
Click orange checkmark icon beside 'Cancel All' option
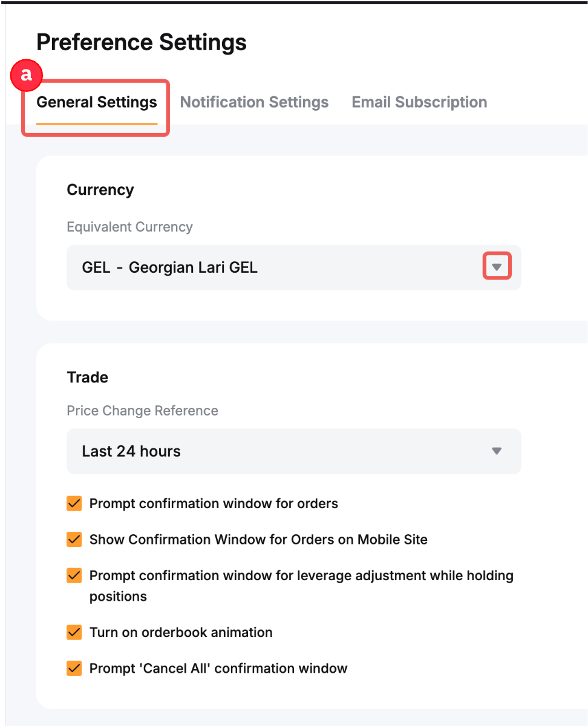tap(74, 669)
